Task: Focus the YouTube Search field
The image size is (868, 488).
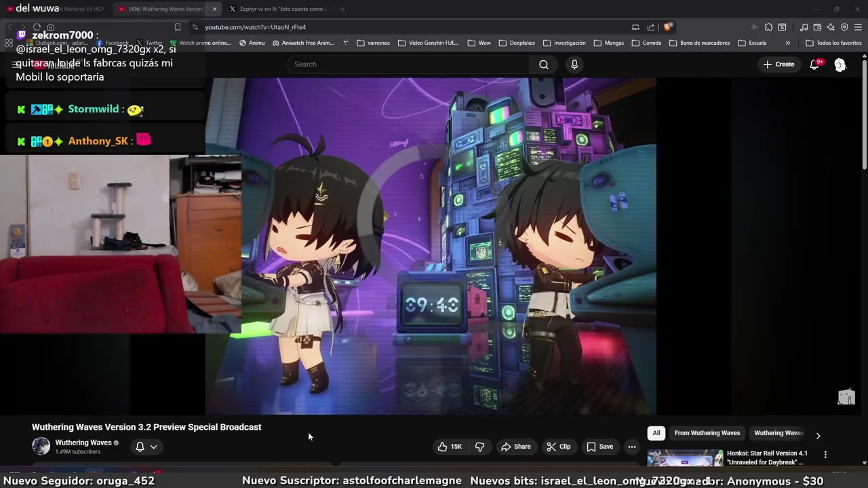Action: coord(408,64)
